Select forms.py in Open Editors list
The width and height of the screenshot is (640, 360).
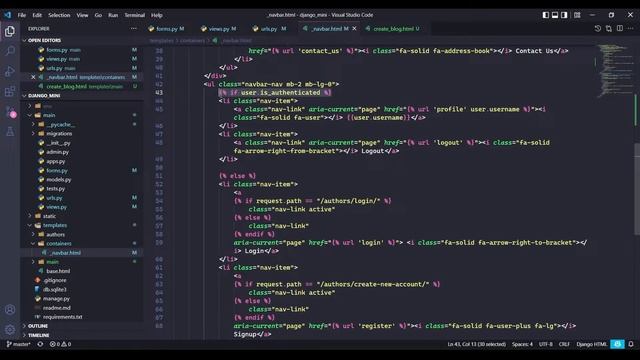click(63, 50)
